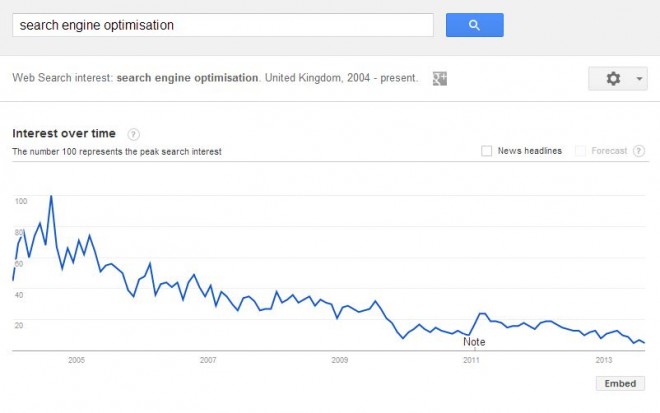
Task: Select the 2011 label on the timeline
Action: (x=471, y=359)
